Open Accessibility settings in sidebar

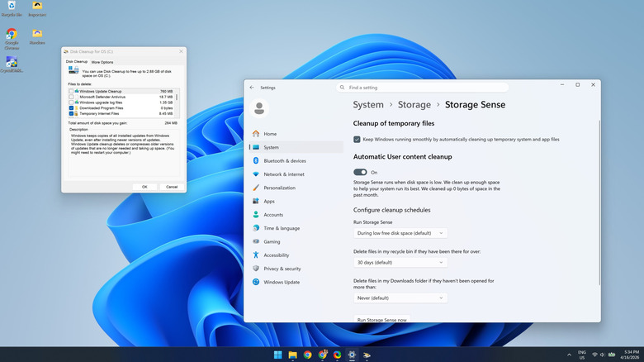click(x=276, y=255)
